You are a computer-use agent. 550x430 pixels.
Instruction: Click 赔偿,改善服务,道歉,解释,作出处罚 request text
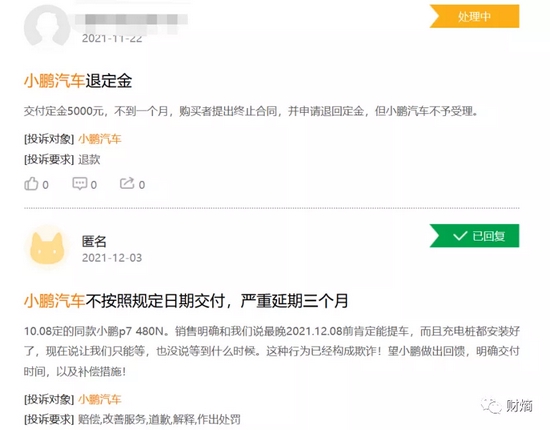point(159,419)
